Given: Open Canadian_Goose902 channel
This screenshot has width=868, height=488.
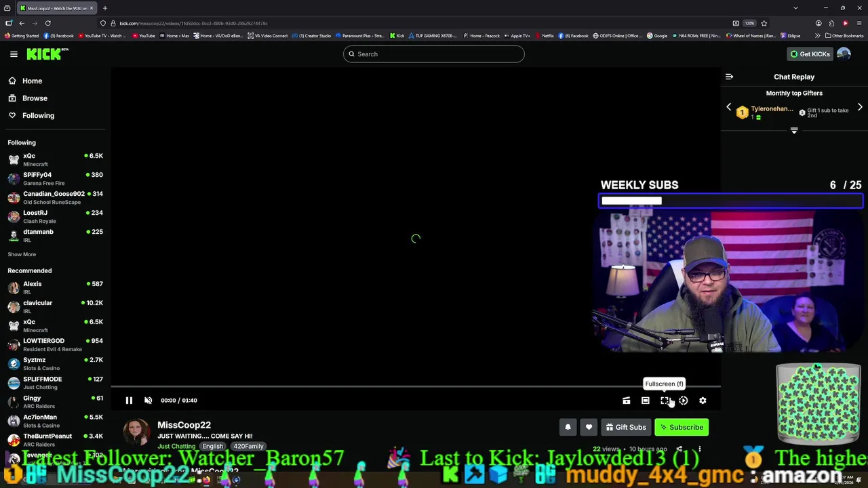Looking at the screenshot, I should click(54, 197).
